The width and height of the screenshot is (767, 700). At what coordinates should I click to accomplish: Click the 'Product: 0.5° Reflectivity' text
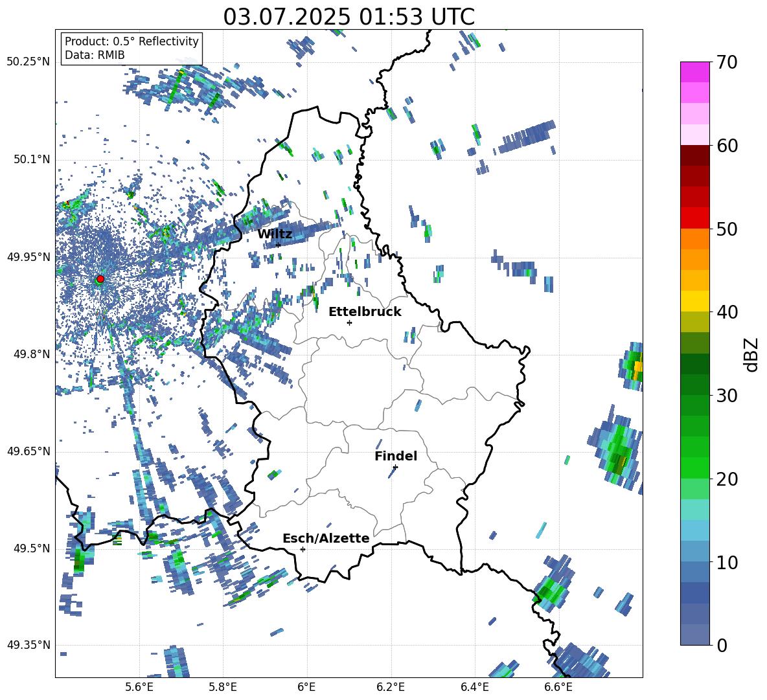(x=132, y=41)
